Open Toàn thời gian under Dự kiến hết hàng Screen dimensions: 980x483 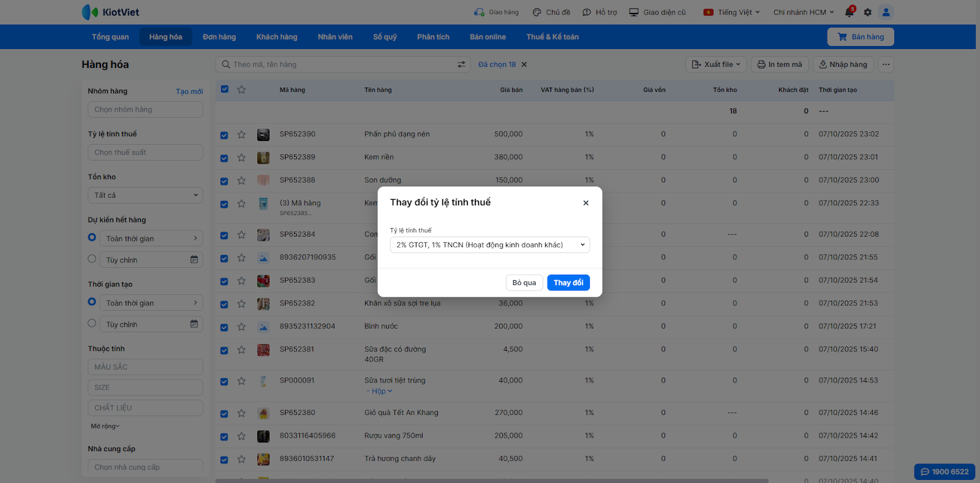pyautogui.click(x=151, y=238)
